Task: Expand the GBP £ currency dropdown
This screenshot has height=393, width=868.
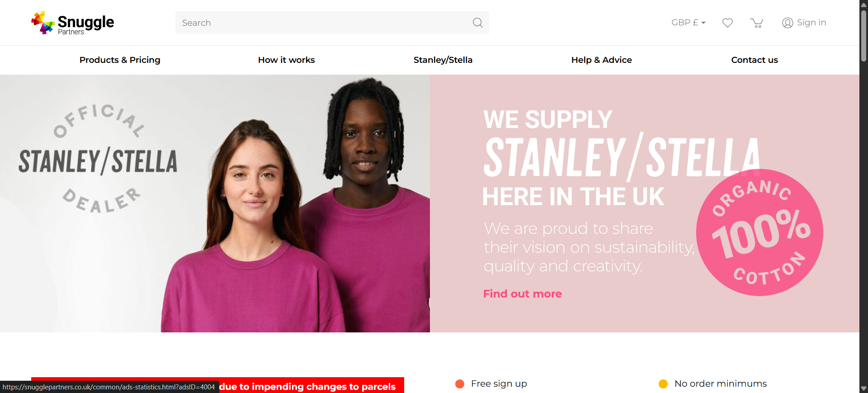Action: (x=688, y=23)
